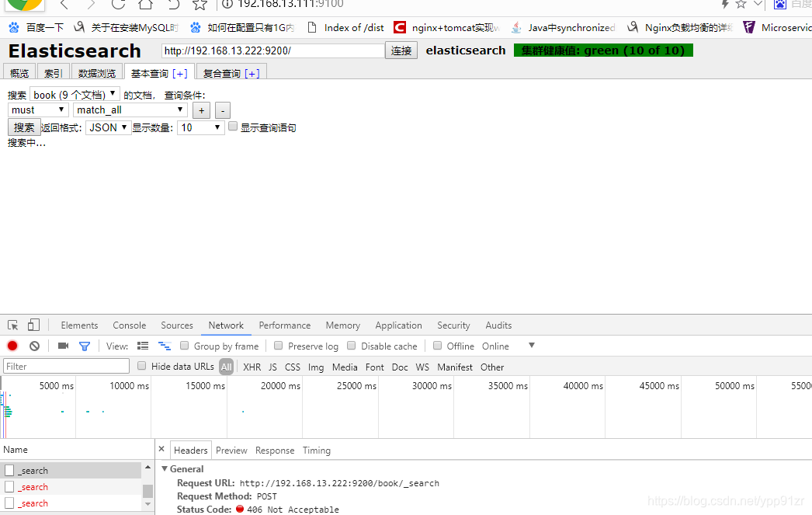Open the Java中synchronized bookmark
The image size is (812, 515).
coord(564,27)
